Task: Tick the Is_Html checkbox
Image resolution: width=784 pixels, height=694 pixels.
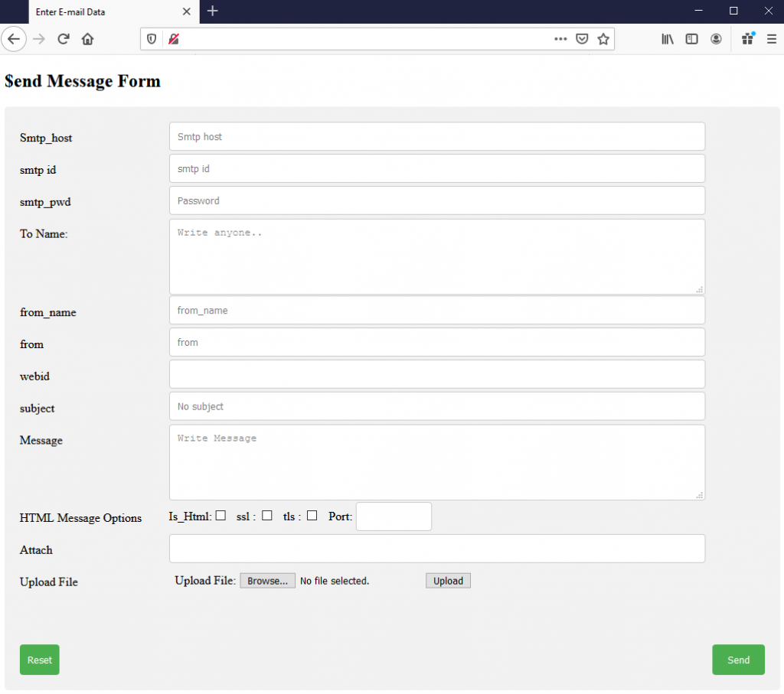Action: pyautogui.click(x=220, y=516)
